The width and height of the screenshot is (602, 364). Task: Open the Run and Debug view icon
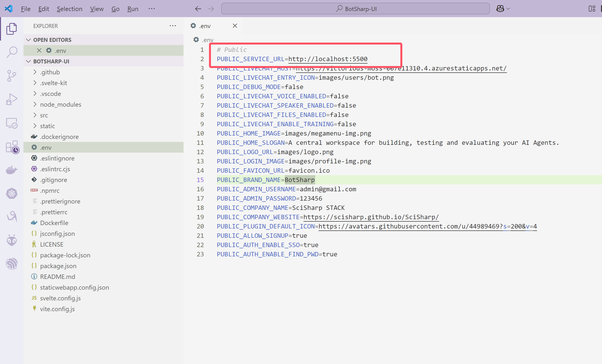coord(12,99)
